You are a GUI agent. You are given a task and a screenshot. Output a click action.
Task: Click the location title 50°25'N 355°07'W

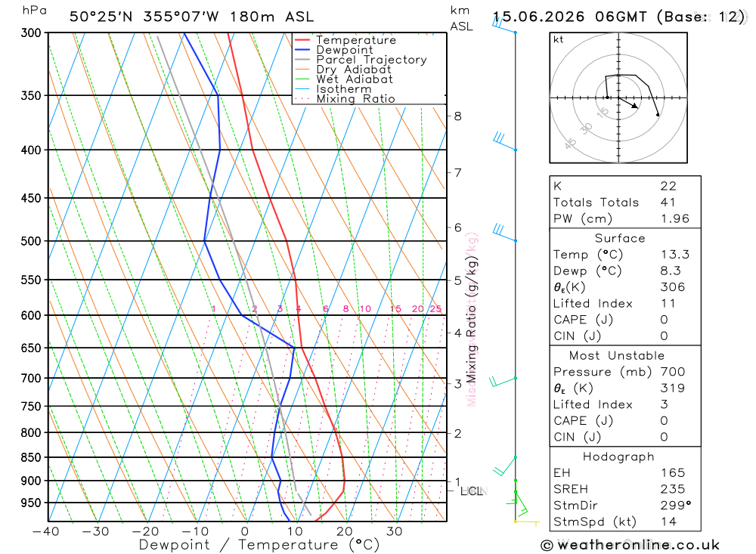[x=144, y=17]
